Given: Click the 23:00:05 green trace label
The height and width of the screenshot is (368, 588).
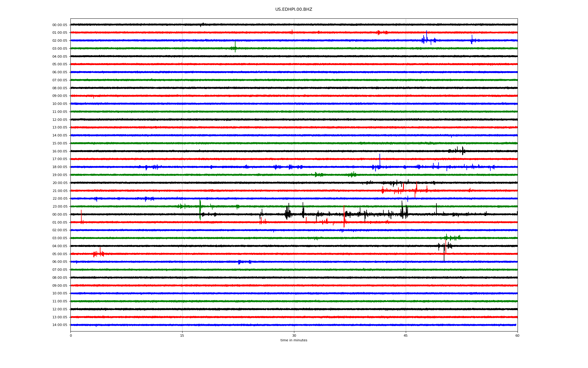Looking at the screenshot, I should pos(60,206).
